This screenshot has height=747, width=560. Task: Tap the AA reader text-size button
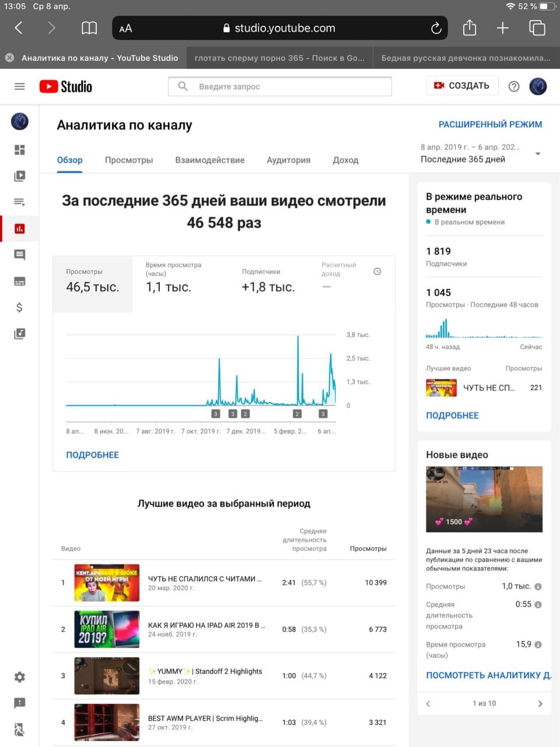click(x=125, y=28)
